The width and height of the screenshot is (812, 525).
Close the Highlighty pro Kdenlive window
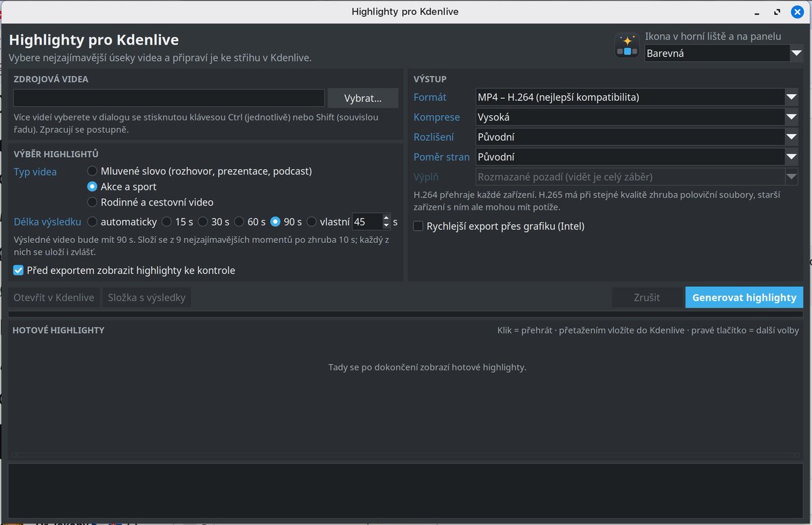coord(796,12)
